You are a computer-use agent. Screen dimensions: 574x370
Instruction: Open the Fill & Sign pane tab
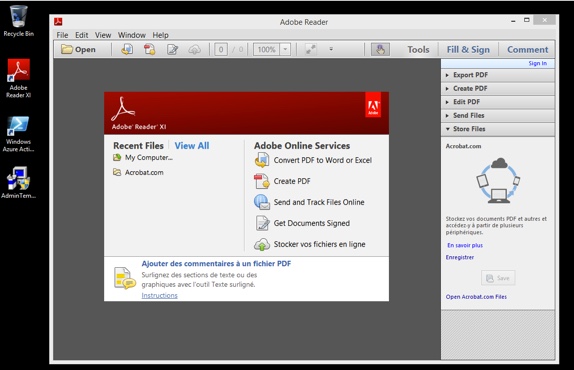point(468,49)
